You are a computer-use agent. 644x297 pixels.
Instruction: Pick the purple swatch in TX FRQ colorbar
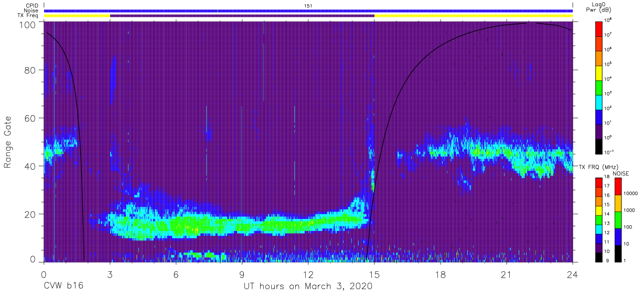tap(598, 247)
